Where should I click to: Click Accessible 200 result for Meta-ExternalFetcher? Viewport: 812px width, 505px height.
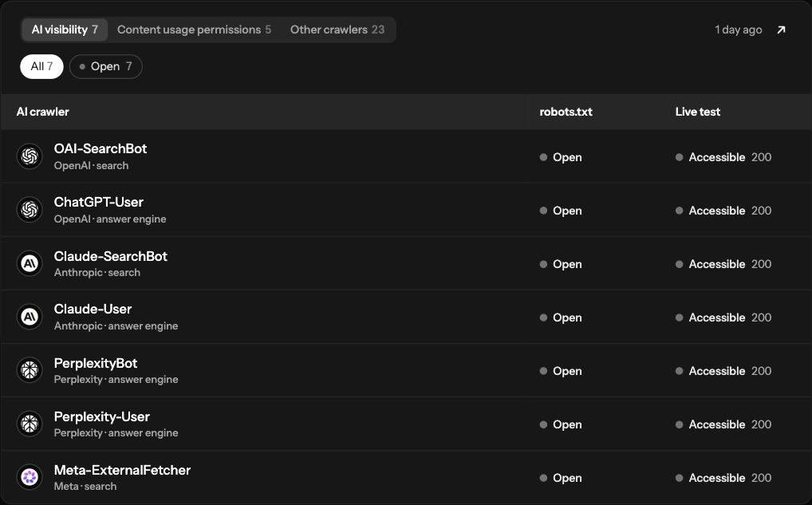point(723,478)
